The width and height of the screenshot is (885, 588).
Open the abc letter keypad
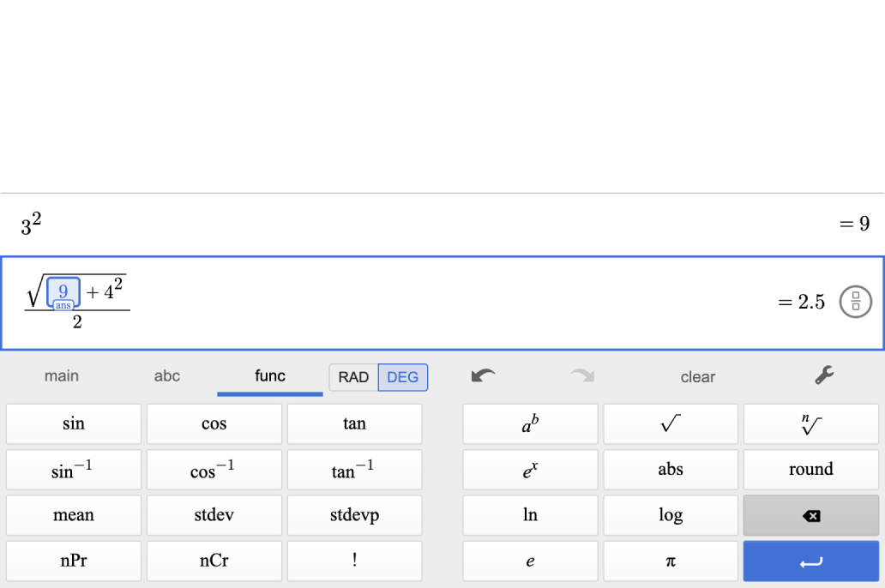pos(167,375)
